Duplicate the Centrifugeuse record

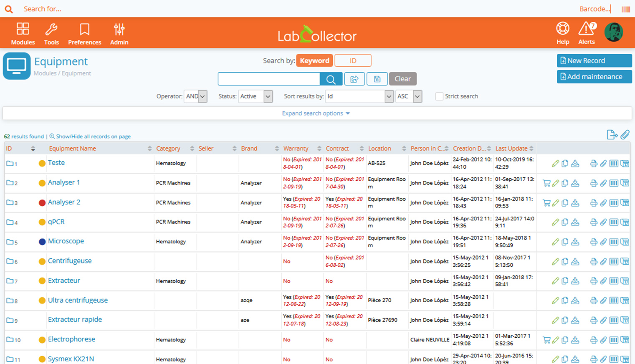tap(565, 262)
